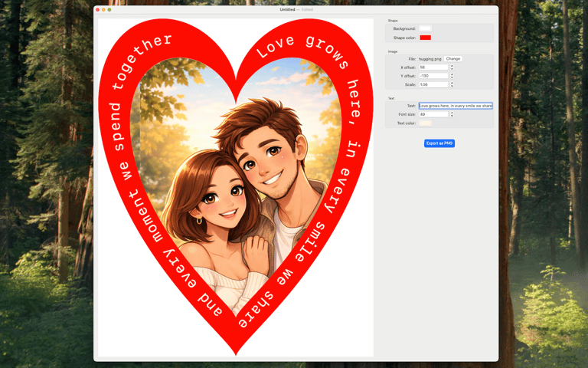The width and height of the screenshot is (588, 368).
Task: Click the Change image file button
Action: [x=453, y=59]
